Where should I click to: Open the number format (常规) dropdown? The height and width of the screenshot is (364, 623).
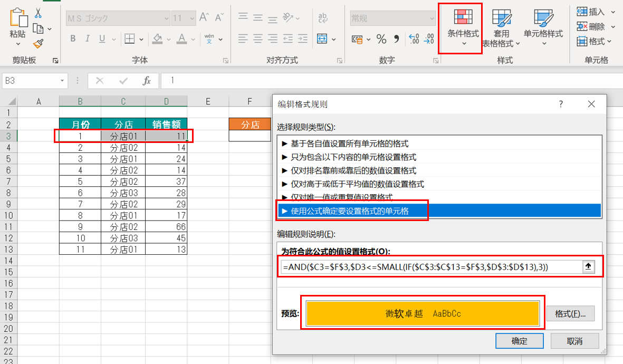(x=432, y=18)
